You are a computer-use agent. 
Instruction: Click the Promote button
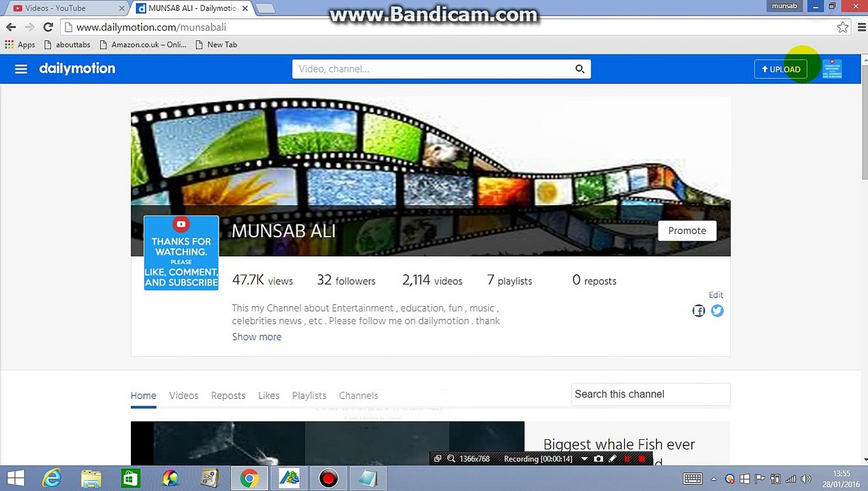pyautogui.click(x=687, y=230)
